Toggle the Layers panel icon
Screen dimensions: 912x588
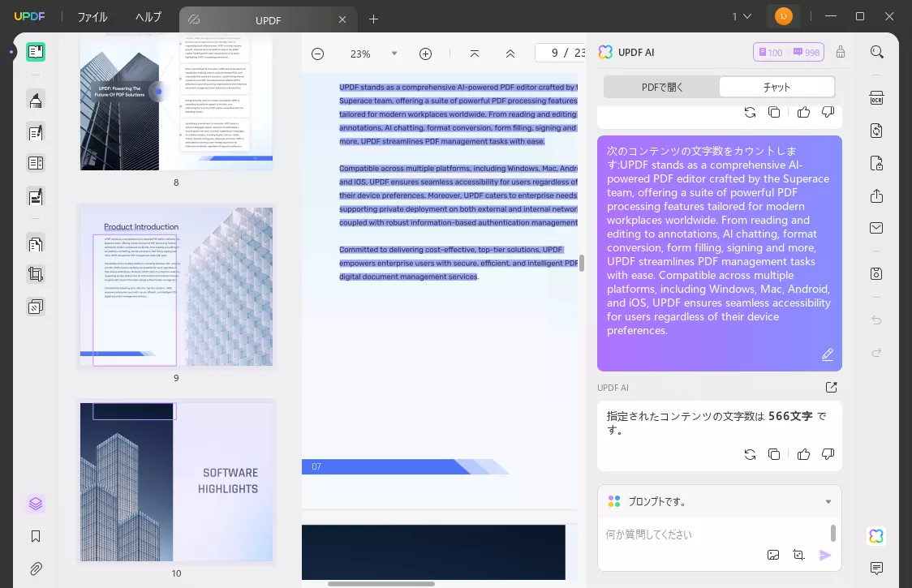(36, 503)
